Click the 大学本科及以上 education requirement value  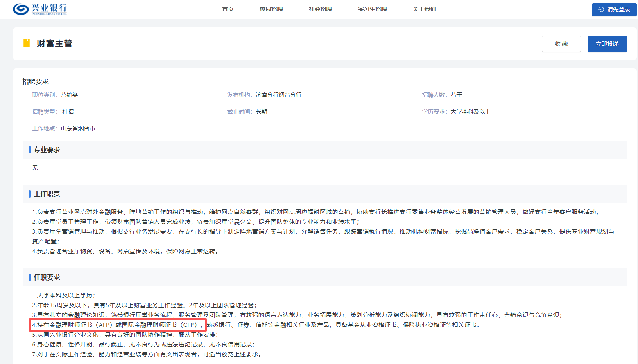(x=471, y=112)
